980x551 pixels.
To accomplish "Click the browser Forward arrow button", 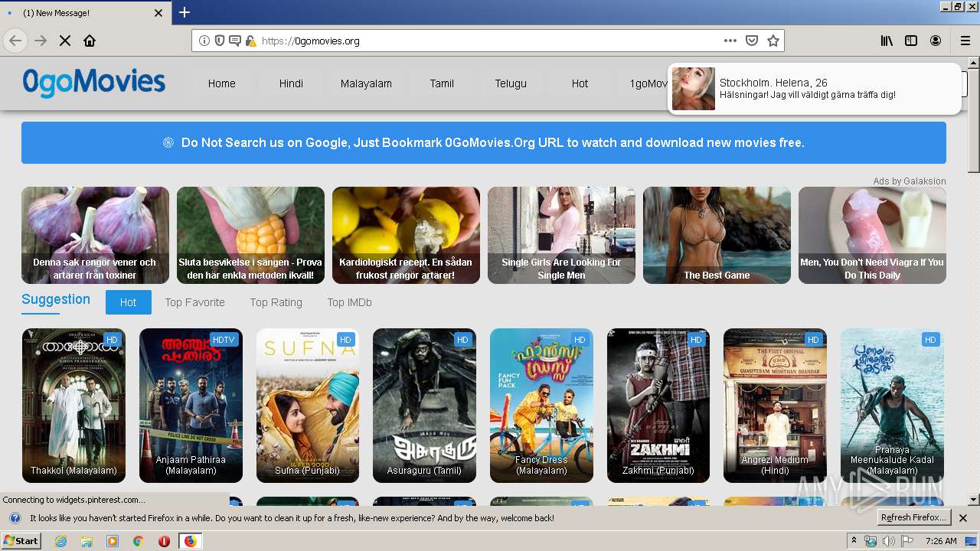I will point(41,41).
